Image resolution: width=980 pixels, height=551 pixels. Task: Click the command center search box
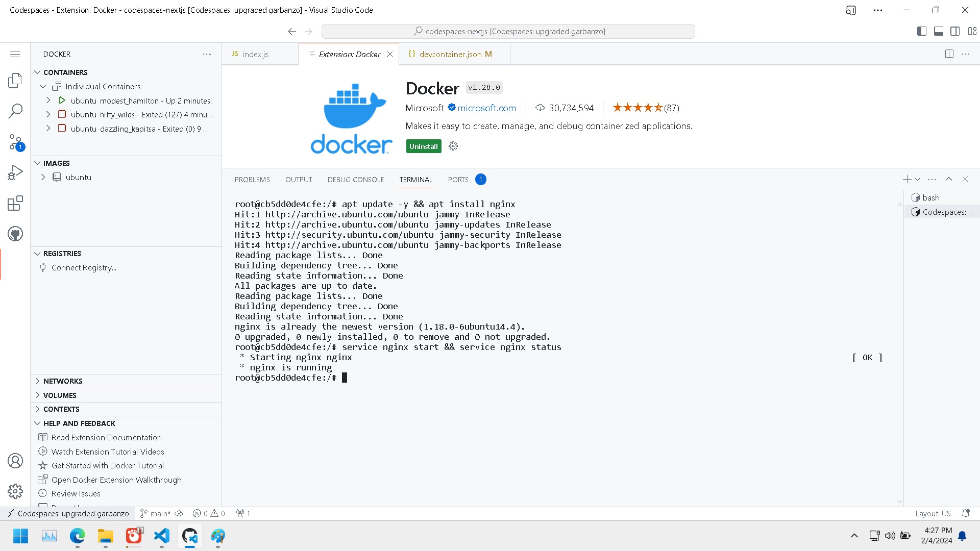[x=508, y=32]
